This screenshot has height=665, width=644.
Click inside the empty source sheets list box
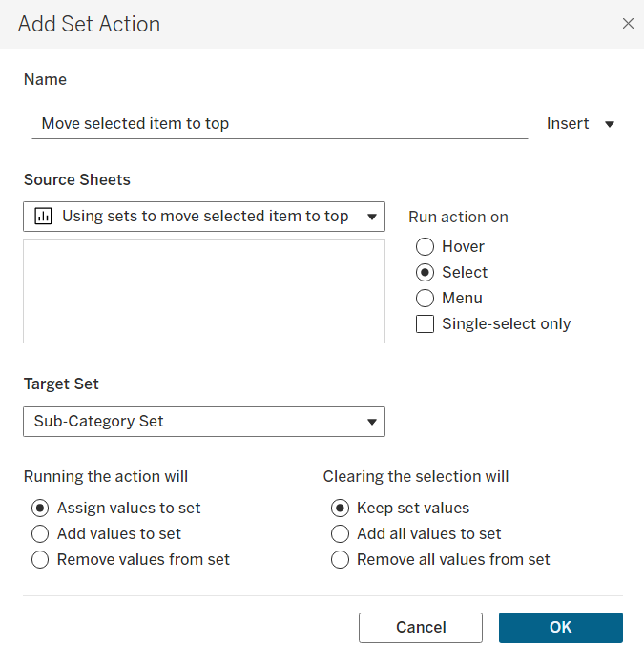click(x=203, y=291)
